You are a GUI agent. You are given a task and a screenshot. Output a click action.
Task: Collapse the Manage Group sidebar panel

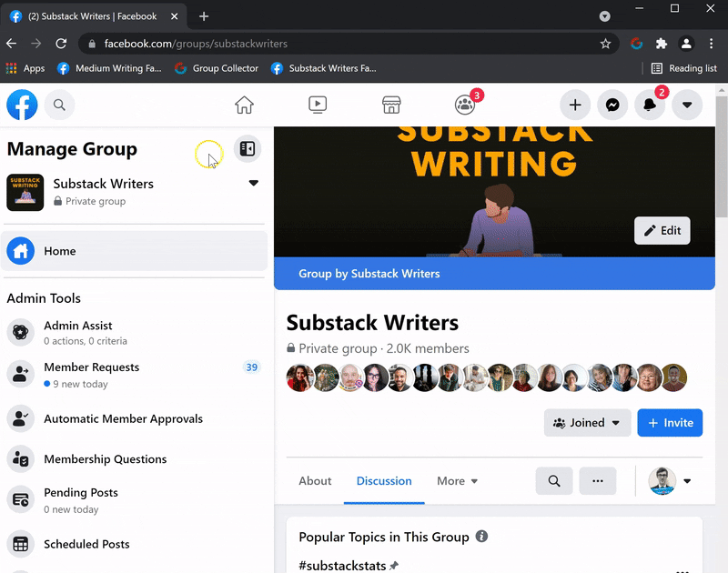tap(248, 149)
